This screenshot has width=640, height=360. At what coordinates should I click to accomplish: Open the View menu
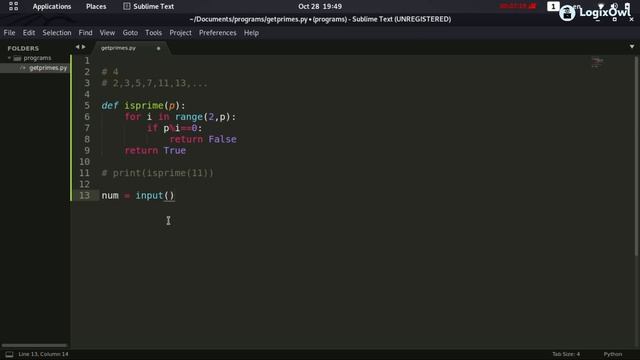(x=107, y=33)
